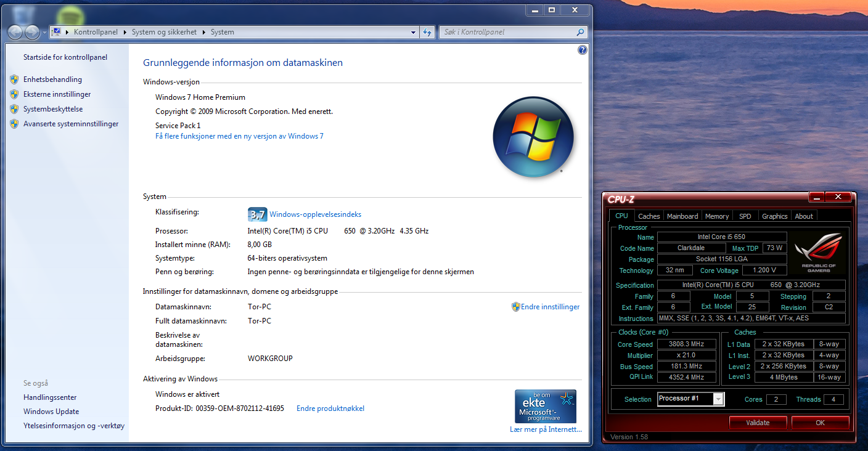Open Enhetsbehandling in the sidebar

click(52, 79)
